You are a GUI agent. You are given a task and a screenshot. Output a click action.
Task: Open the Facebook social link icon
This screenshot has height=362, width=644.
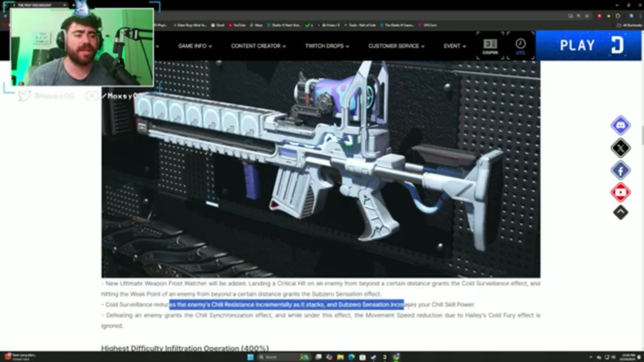(x=620, y=170)
